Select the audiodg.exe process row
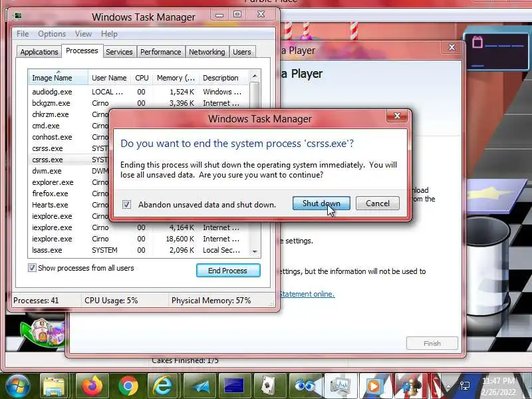This screenshot has width=532, height=399. tap(138, 92)
